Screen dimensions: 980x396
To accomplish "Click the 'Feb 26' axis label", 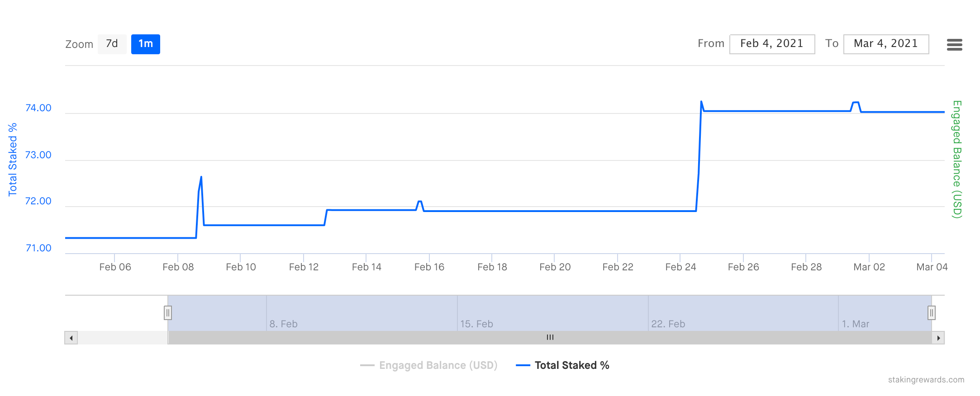I will coord(743,267).
